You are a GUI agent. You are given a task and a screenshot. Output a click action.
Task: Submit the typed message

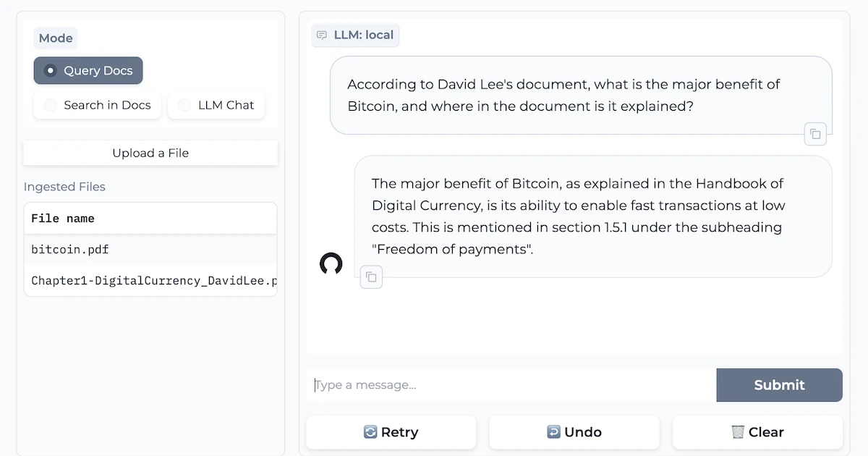(x=779, y=385)
